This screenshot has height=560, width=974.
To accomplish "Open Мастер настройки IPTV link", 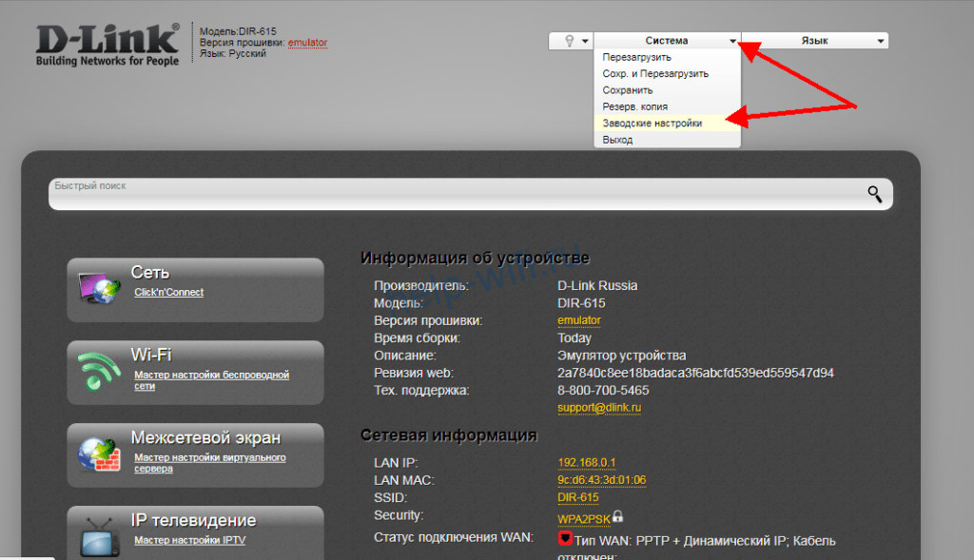I will pos(189,540).
